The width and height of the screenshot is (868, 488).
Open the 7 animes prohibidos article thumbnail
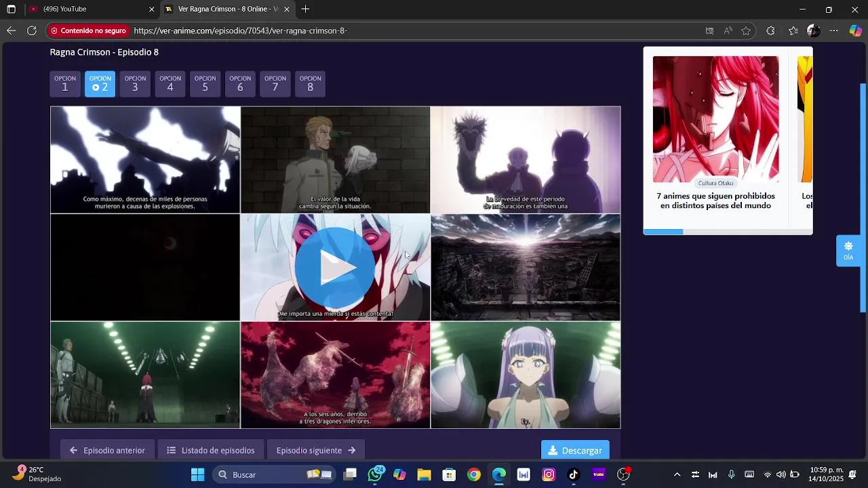715,119
